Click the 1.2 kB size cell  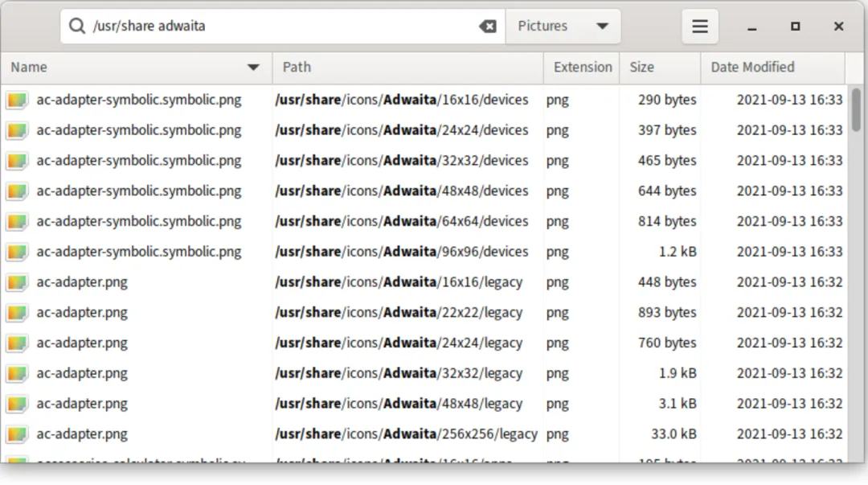pyautogui.click(x=678, y=252)
